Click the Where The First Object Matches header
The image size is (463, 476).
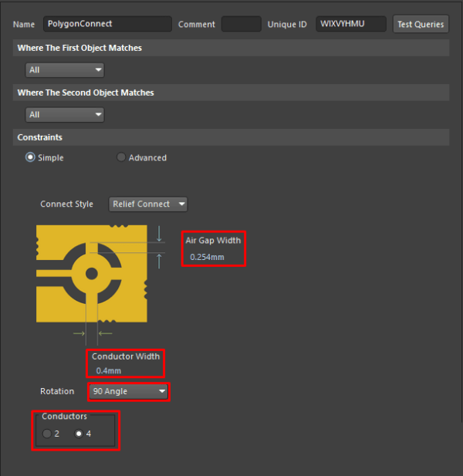click(231, 48)
